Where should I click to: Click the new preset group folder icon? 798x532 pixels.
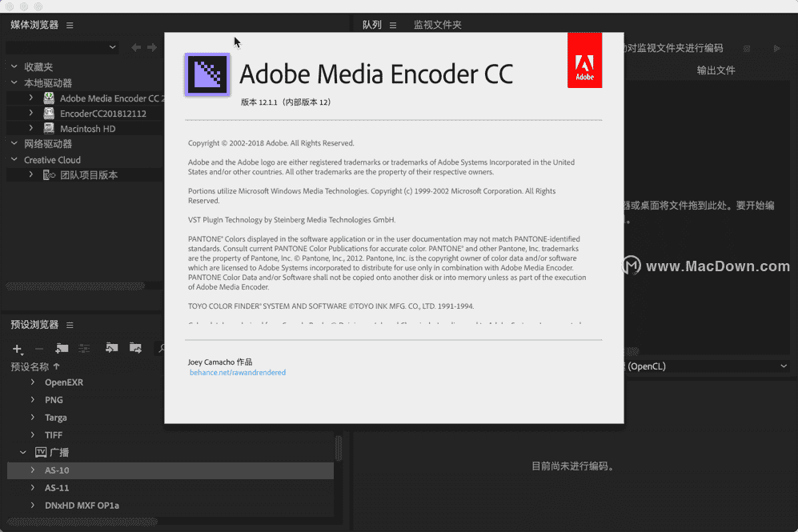pos(62,349)
